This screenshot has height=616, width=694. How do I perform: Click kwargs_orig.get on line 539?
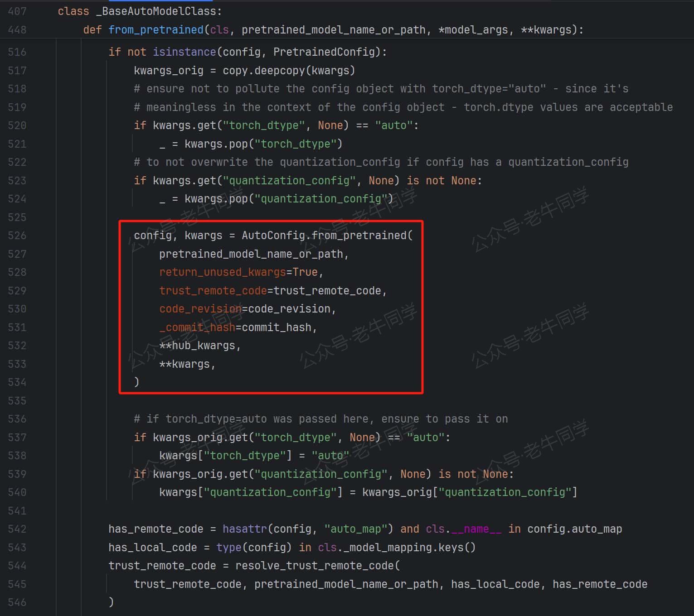pyautogui.click(x=200, y=474)
